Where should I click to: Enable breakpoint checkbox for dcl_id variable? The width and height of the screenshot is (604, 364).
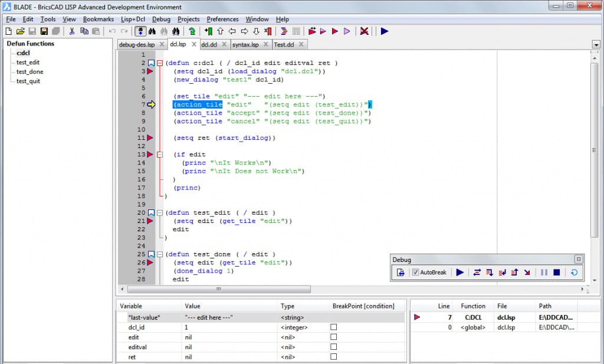334,327
